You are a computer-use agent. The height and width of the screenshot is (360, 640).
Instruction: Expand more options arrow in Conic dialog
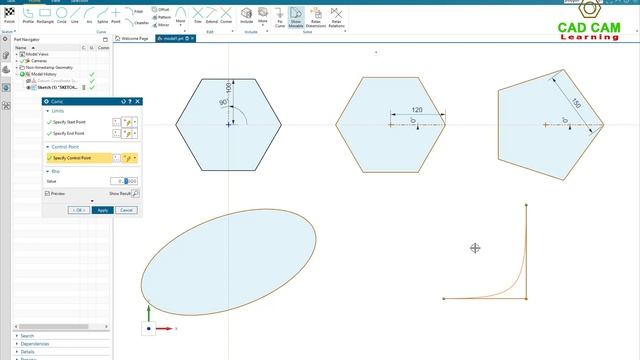[x=92, y=201]
